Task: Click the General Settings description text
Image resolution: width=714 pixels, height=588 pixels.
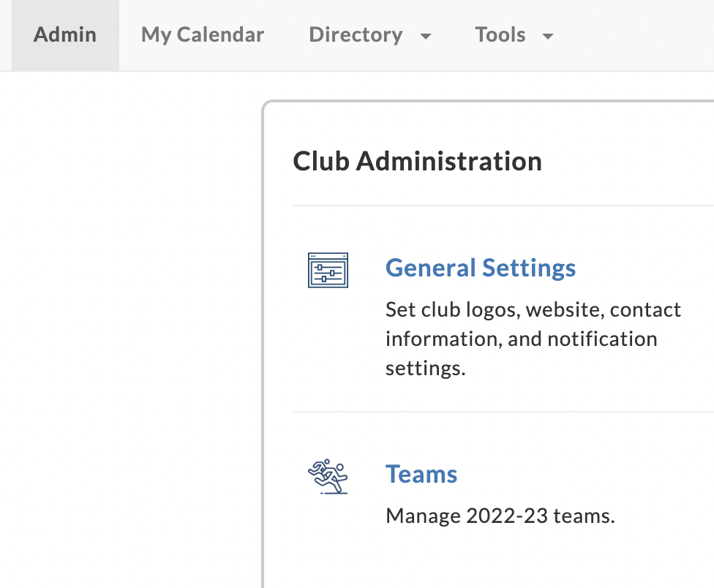Action: tap(533, 339)
